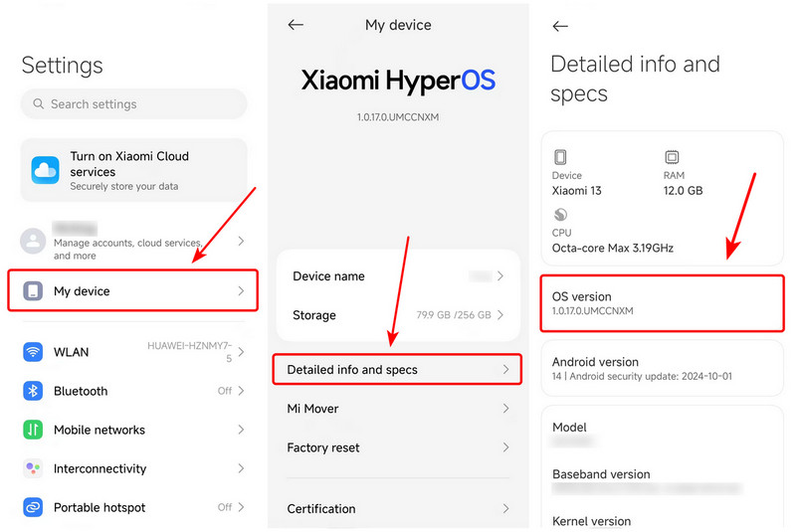This screenshot has height=532, width=796.
Task: Expand the Certification chevron
Action: click(505, 508)
